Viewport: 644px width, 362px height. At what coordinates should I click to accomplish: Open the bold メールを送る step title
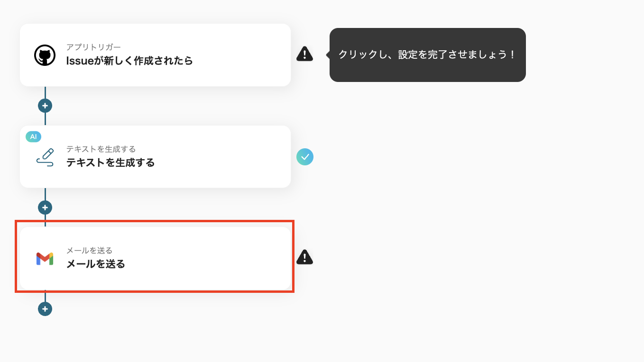pos(96,264)
